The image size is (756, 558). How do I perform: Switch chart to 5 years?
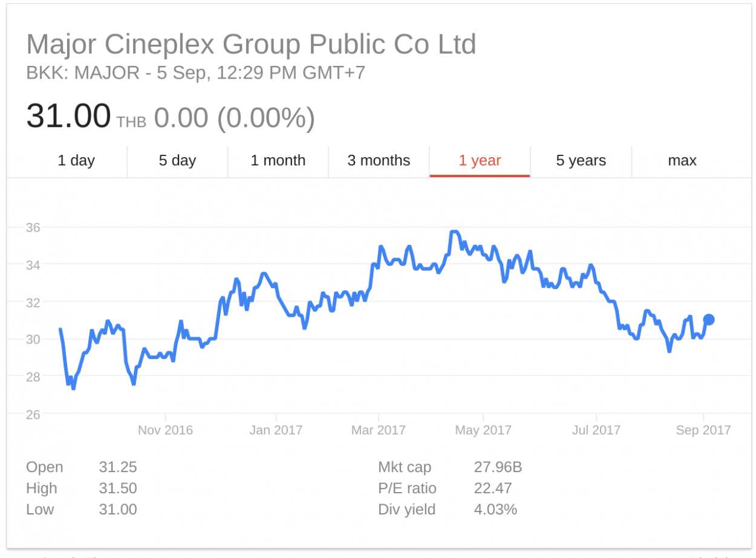581,161
